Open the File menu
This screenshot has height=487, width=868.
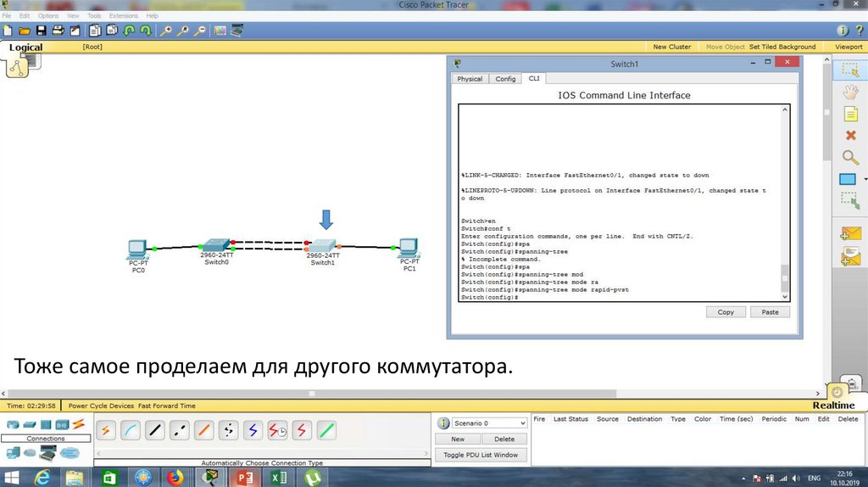[x=7, y=16]
